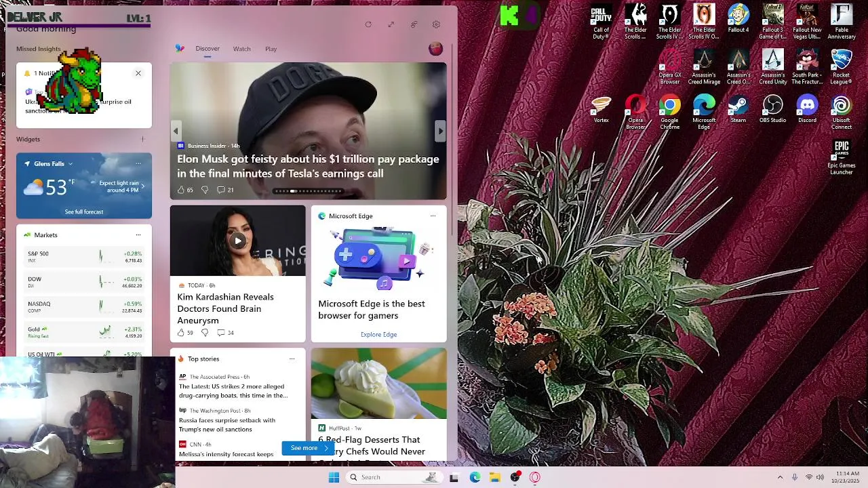Open Fallout 3 Game of the Year shortcut
The width and height of the screenshot is (868, 488).
click(772, 22)
